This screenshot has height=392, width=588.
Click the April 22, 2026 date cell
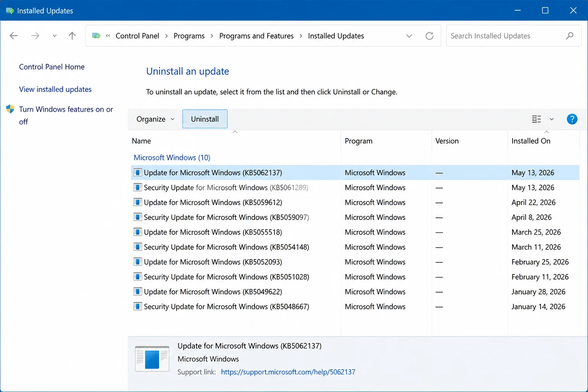point(533,203)
